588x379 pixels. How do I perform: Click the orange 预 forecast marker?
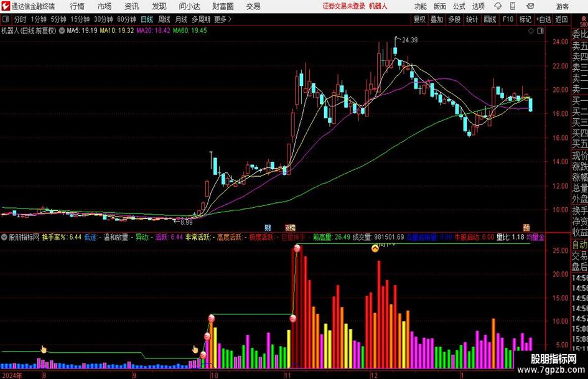pyautogui.click(x=526, y=228)
